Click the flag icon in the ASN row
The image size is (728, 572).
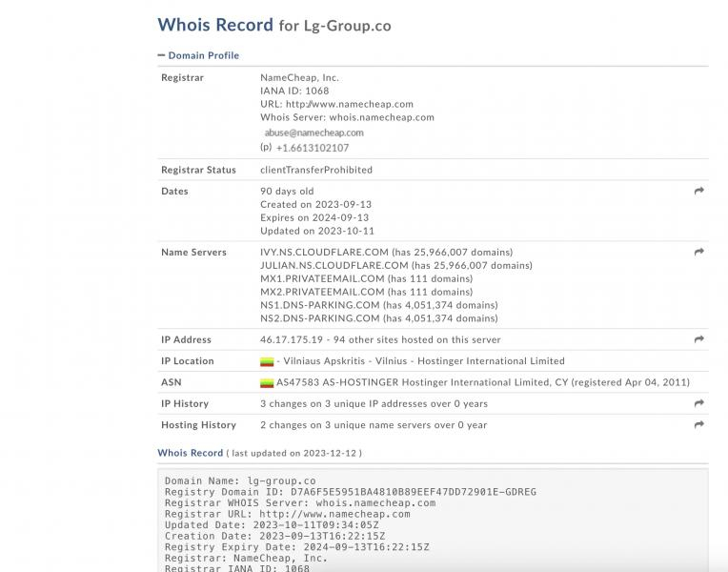pyautogui.click(x=267, y=383)
